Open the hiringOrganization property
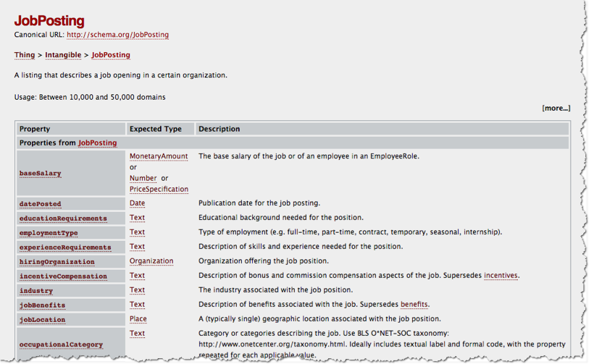 point(57,261)
